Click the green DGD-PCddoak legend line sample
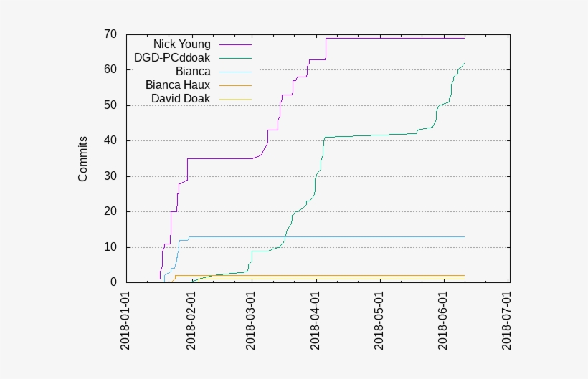The image size is (588, 379). pos(236,58)
